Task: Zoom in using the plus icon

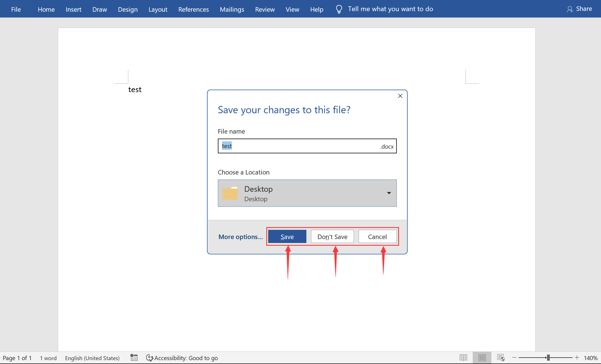Action: click(577, 358)
